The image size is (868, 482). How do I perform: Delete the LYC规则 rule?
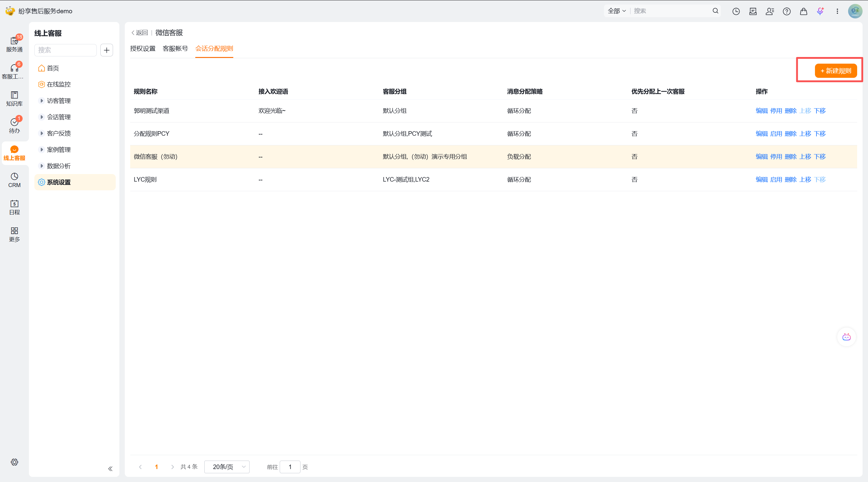click(790, 179)
